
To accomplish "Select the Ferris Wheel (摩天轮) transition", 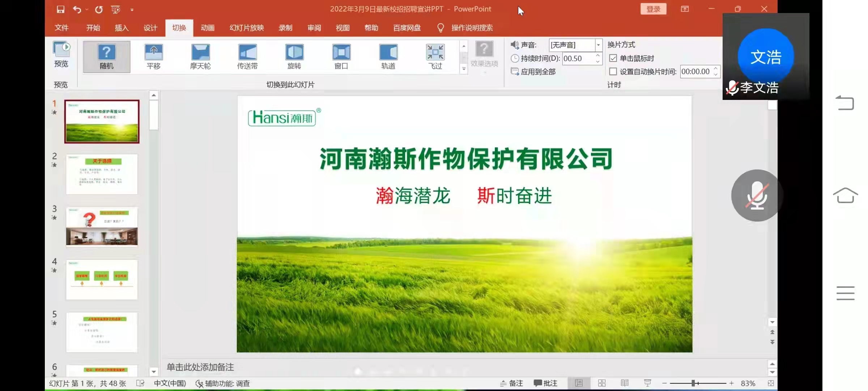I will tap(200, 56).
